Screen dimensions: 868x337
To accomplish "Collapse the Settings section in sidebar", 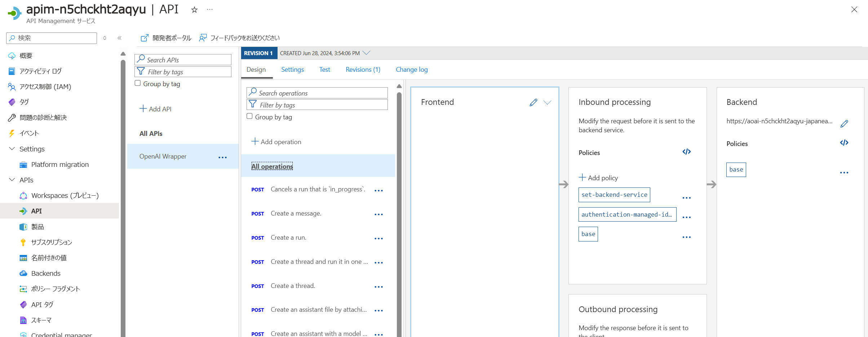I will click(x=12, y=149).
